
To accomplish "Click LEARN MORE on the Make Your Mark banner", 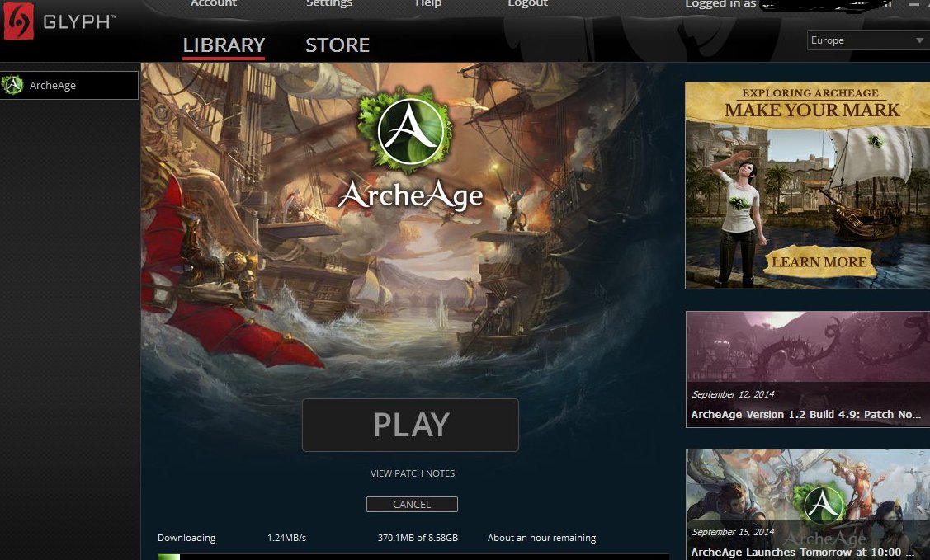I will tap(819, 262).
